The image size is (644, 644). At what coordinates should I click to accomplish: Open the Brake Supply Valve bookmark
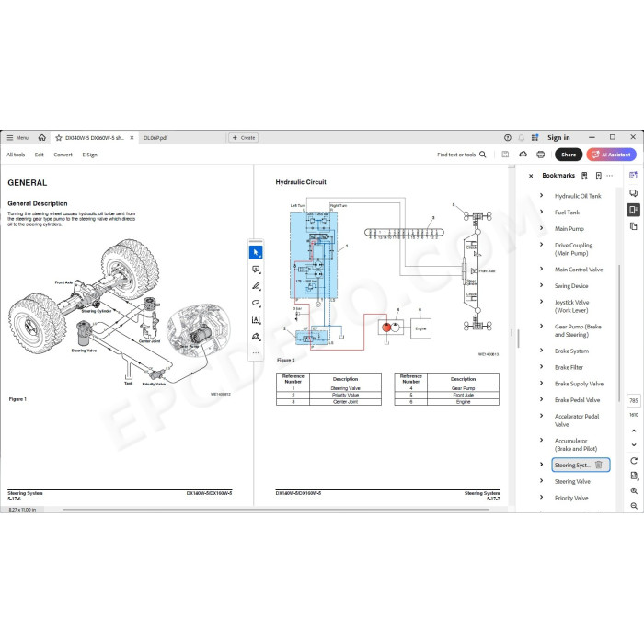[x=579, y=384]
